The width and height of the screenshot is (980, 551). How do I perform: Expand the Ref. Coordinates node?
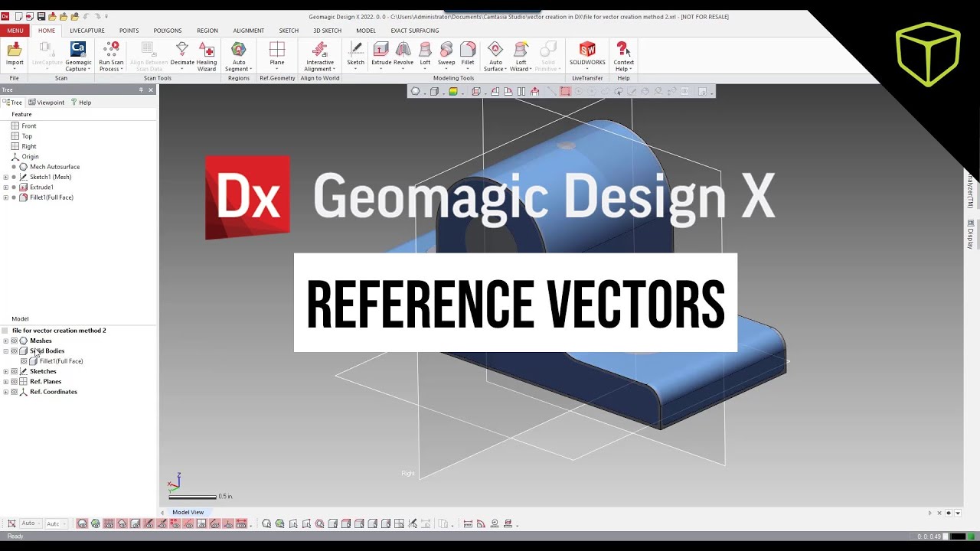6,392
